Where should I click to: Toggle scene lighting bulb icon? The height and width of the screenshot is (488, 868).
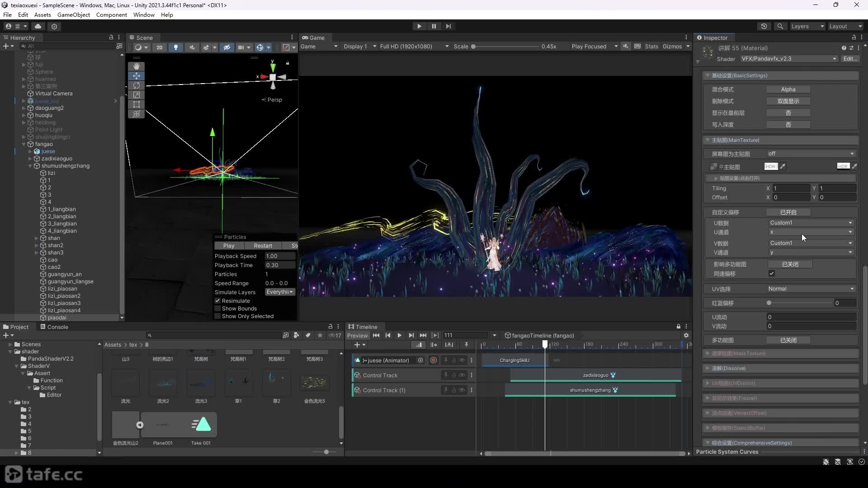(x=176, y=47)
